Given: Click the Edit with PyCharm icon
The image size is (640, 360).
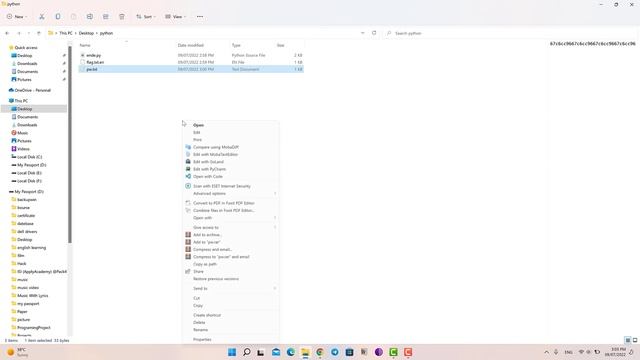Looking at the screenshot, I should pos(188,169).
